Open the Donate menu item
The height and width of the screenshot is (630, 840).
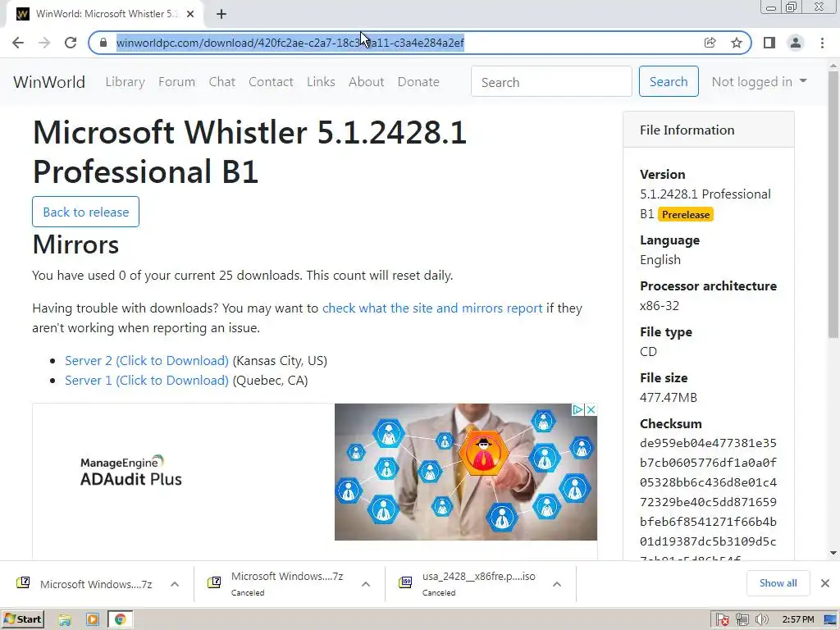click(418, 81)
